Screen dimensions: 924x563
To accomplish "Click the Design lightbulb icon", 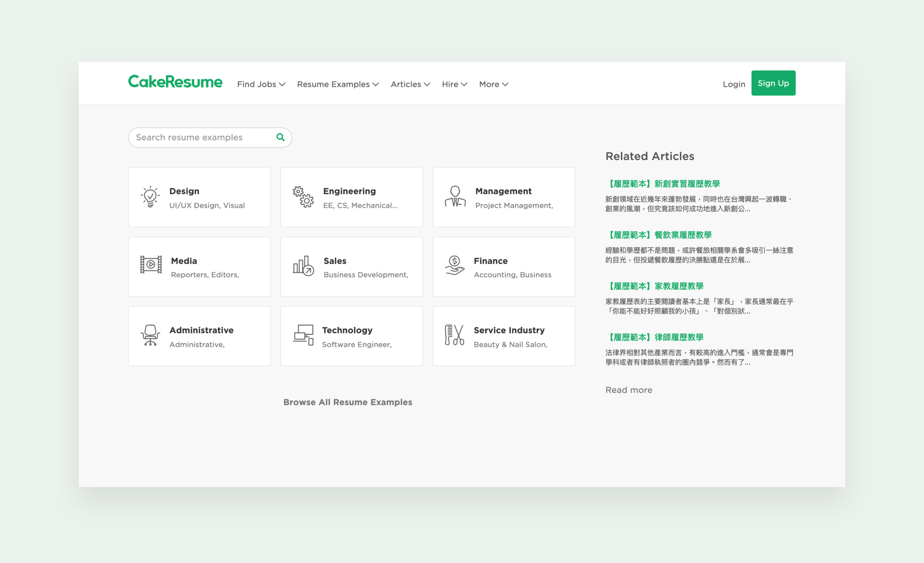I will coord(150,197).
